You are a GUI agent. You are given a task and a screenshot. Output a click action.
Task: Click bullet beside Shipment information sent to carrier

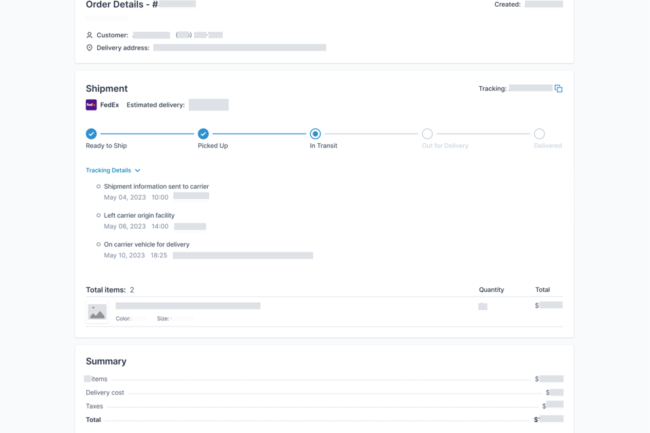click(x=98, y=186)
